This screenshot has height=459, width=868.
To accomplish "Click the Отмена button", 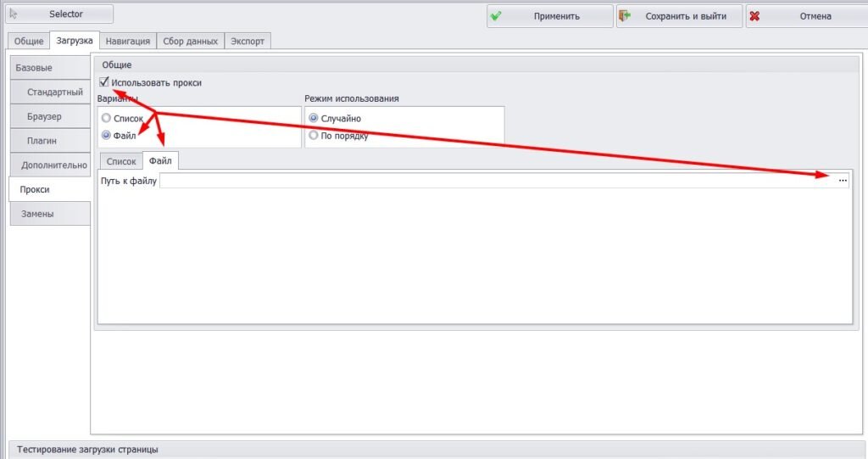I will [807, 16].
